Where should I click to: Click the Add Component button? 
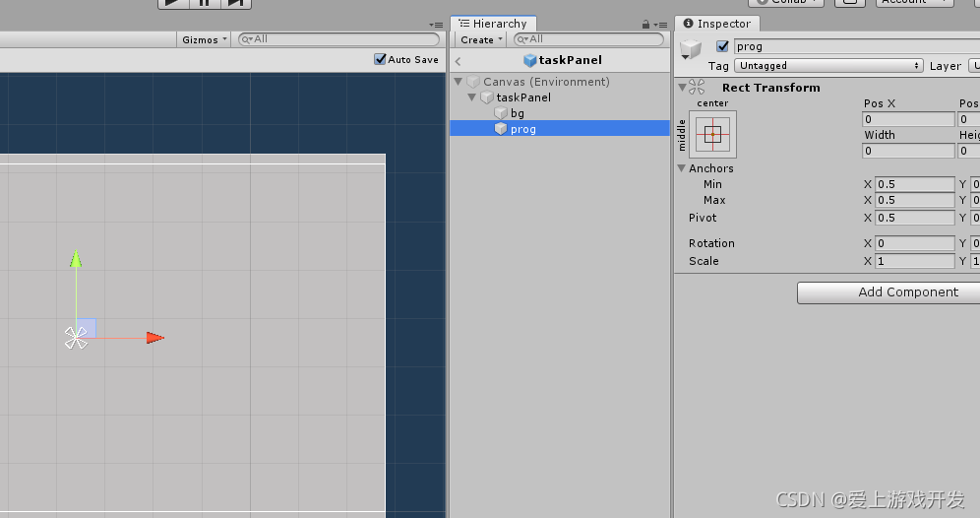click(x=888, y=292)
